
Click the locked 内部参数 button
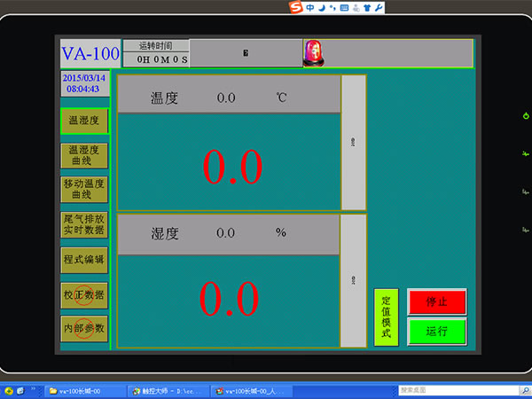[84, 329]
